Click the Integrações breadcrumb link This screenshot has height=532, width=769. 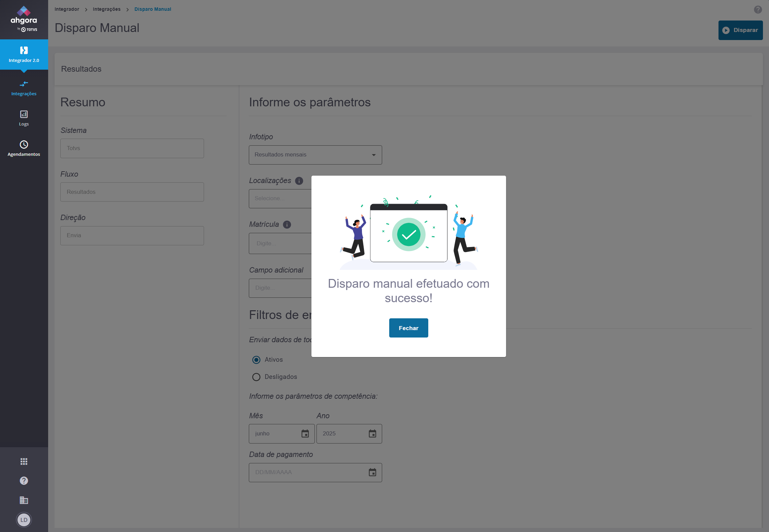[106, 9]
